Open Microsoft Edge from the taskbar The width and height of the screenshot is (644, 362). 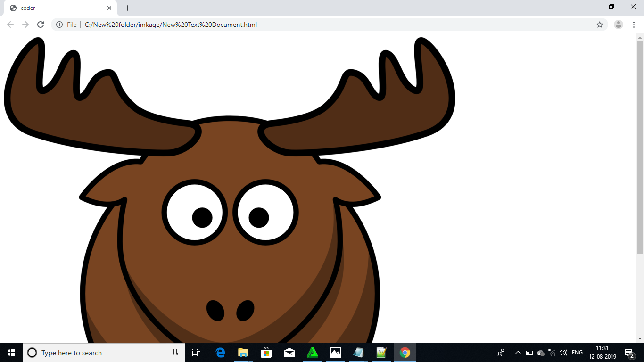tap(219, 353)
